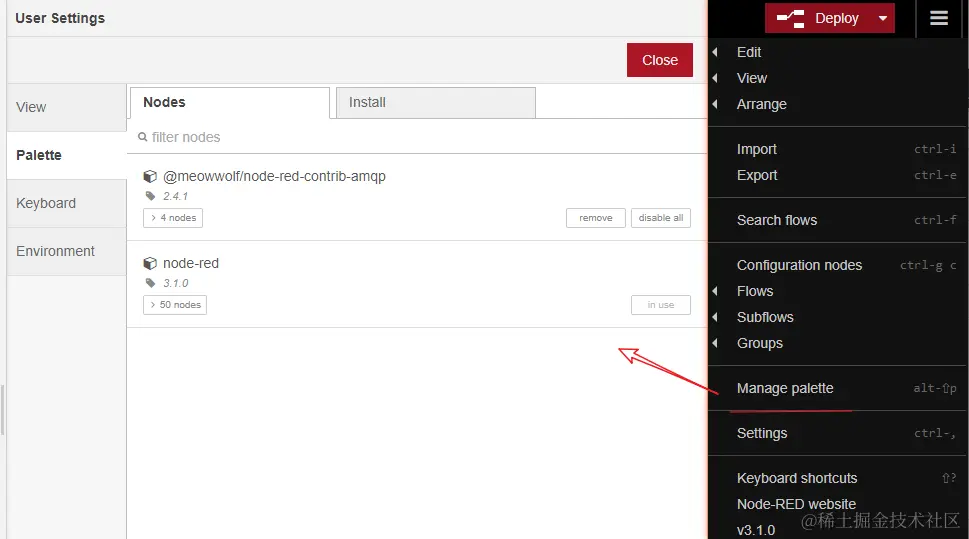Open the Environment settings section

[67, 252]
